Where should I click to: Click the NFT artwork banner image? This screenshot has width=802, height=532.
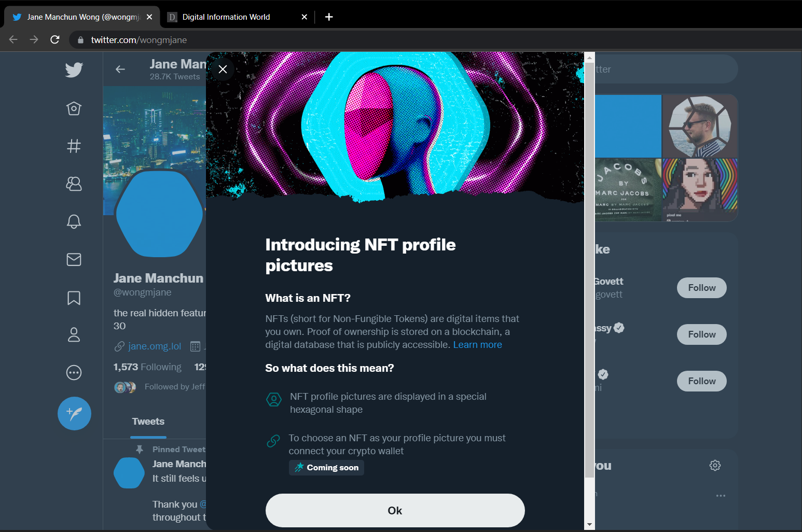tap(395, 126)
